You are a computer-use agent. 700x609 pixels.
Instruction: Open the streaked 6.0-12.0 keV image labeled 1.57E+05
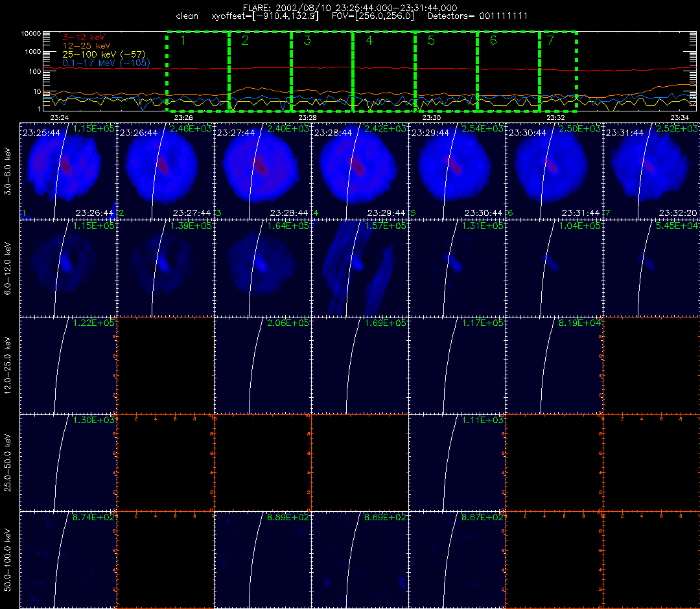coord(360,269)
